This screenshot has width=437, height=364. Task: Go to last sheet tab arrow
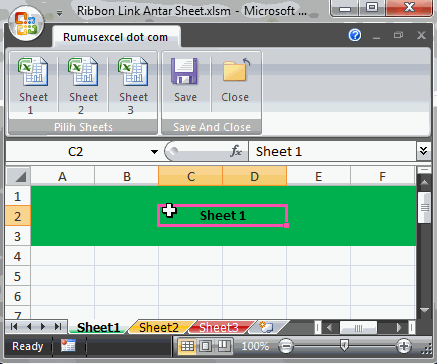tap(58, 326)
